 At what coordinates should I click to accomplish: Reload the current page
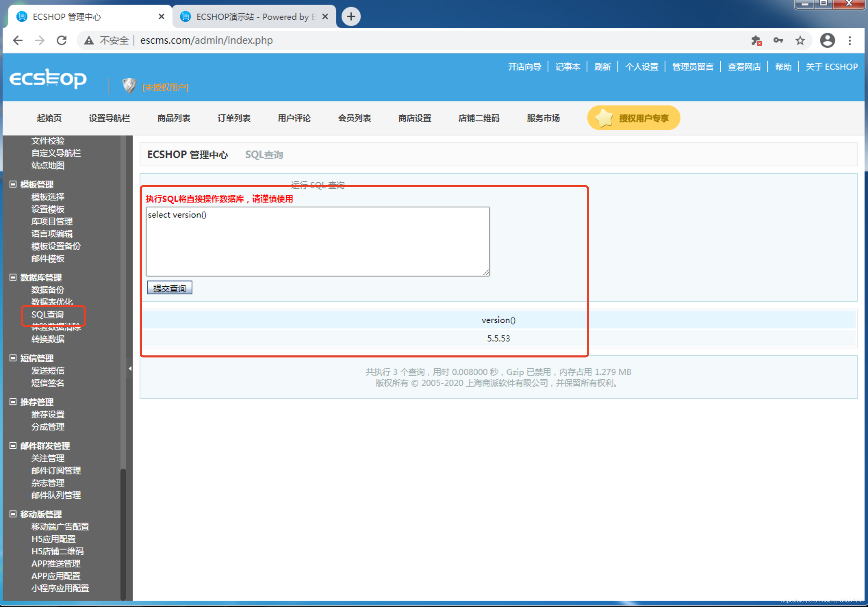click(x=62, y=40)
